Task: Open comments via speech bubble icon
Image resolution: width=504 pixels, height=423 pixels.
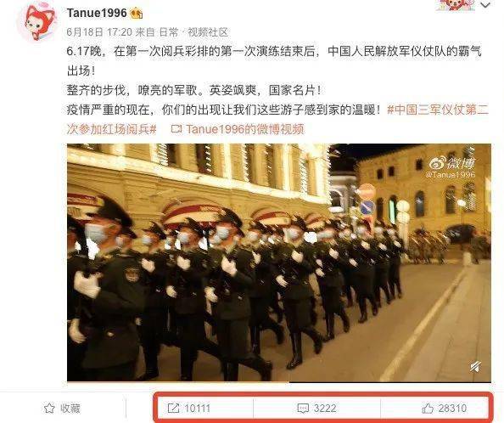Action: [x=303, y=409]
